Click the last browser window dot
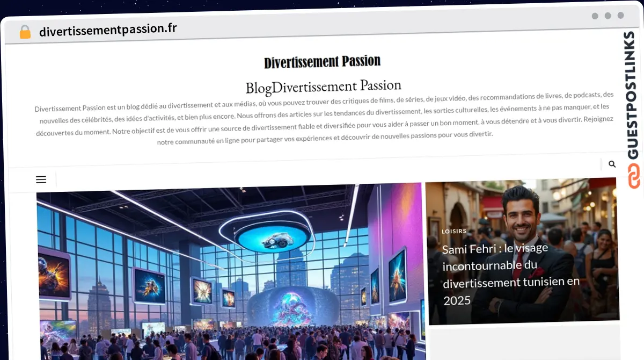 (620, 16)
